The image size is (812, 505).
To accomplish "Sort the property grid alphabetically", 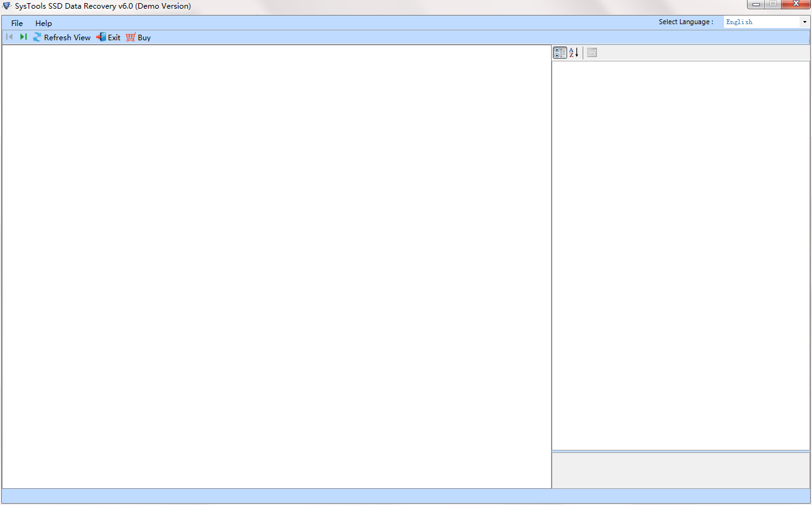I will [x=574, y=53].
